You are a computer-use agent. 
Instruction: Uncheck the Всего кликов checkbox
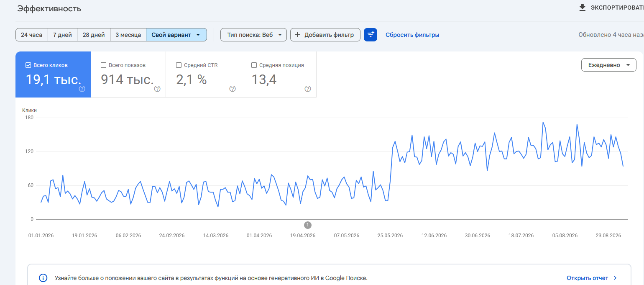click(x=28, y=65)
